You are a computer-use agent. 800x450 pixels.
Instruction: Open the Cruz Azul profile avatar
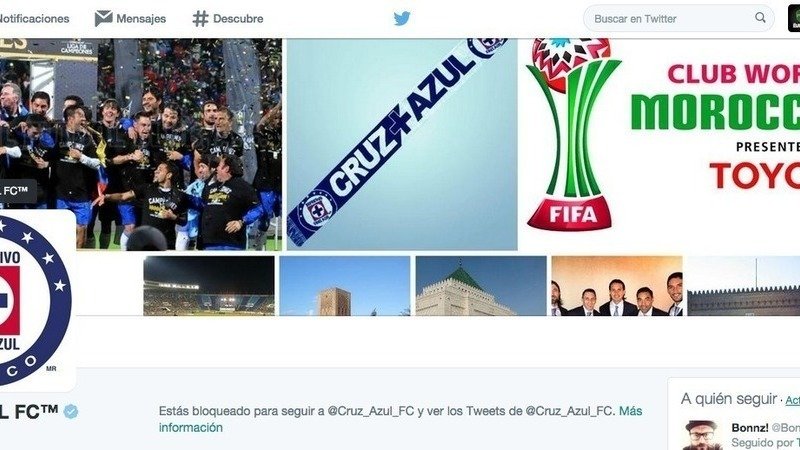pyautogui.click(x=34, y=300)
